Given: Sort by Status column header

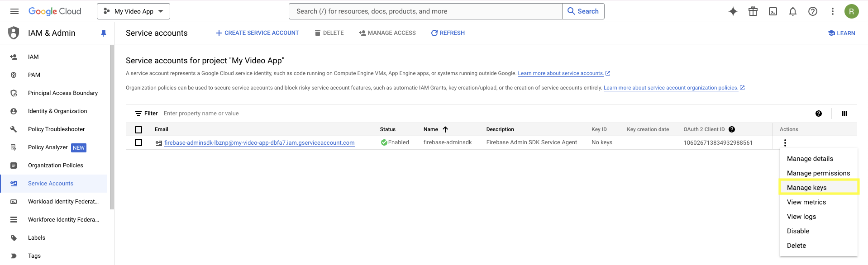Looking at the screenshot, I should pyautogui.click(x=388, y=129).
